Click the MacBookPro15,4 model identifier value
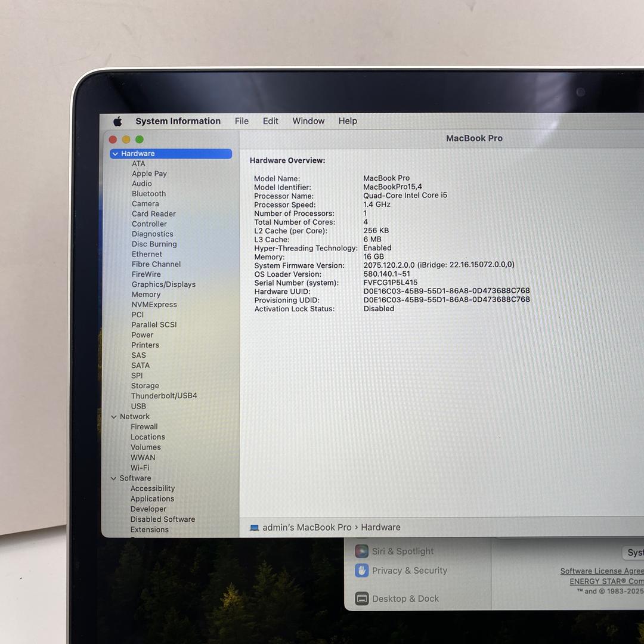Image resolution: width=644 pixels, height=644 pixels. pos(392,187)
